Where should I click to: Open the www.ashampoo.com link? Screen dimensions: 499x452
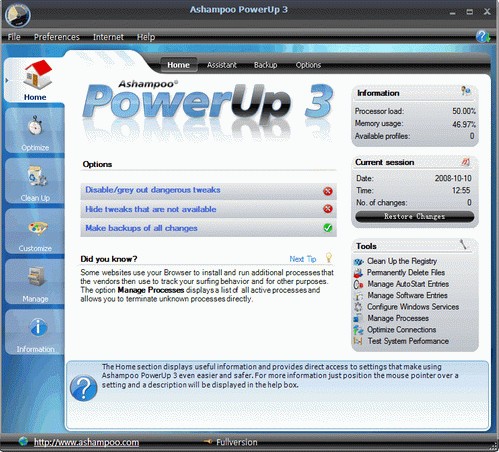(86, 442)
